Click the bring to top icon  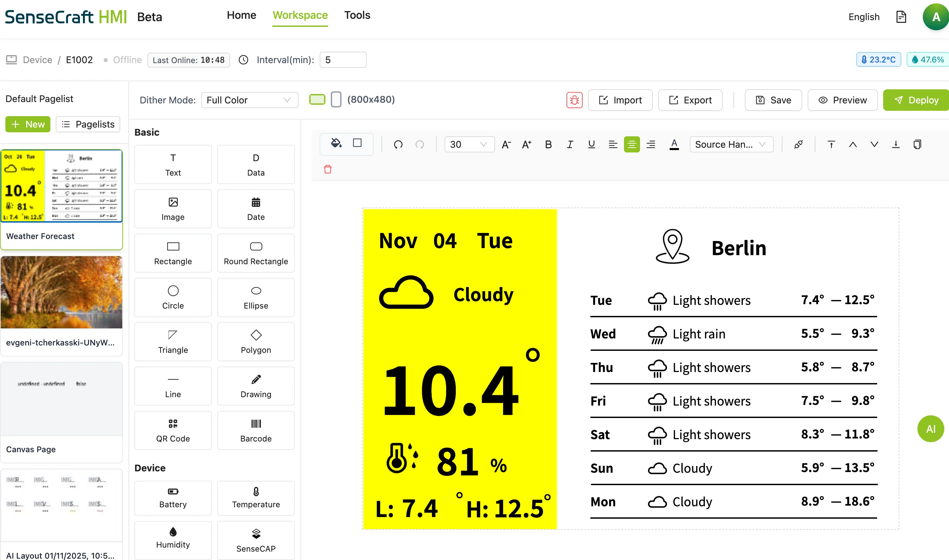coord(831,144)
